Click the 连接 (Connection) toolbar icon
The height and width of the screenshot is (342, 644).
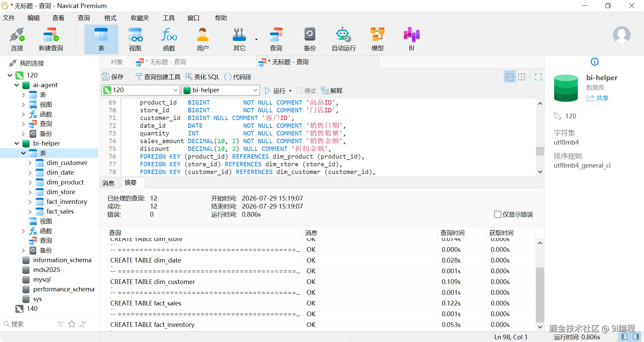click(17, 39)
